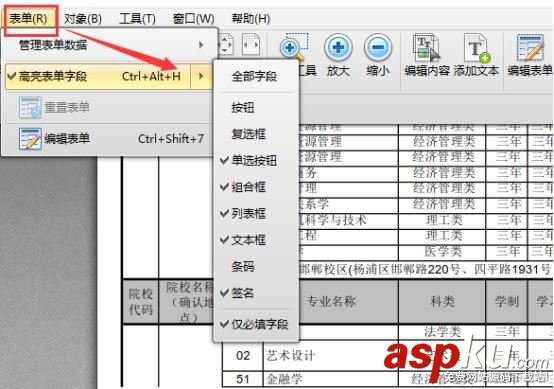
Task: Open 管理表单数据 submenu entry
Action: [110, 45]
